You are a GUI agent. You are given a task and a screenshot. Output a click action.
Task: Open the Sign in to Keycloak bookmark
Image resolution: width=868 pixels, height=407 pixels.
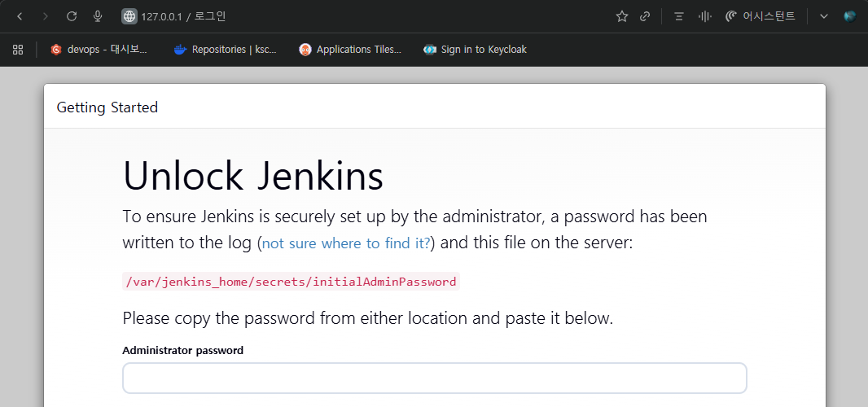(475, 50)
